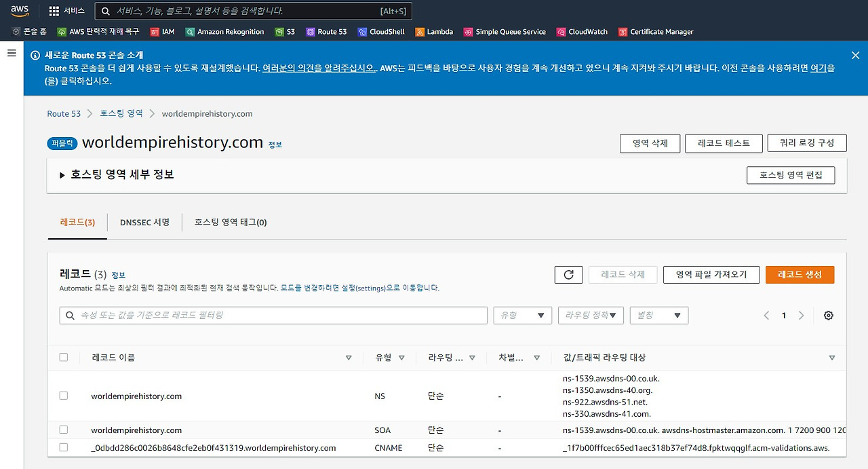Open the 유형 filter dropdown
868x469 pixels.
coord(522,315)
